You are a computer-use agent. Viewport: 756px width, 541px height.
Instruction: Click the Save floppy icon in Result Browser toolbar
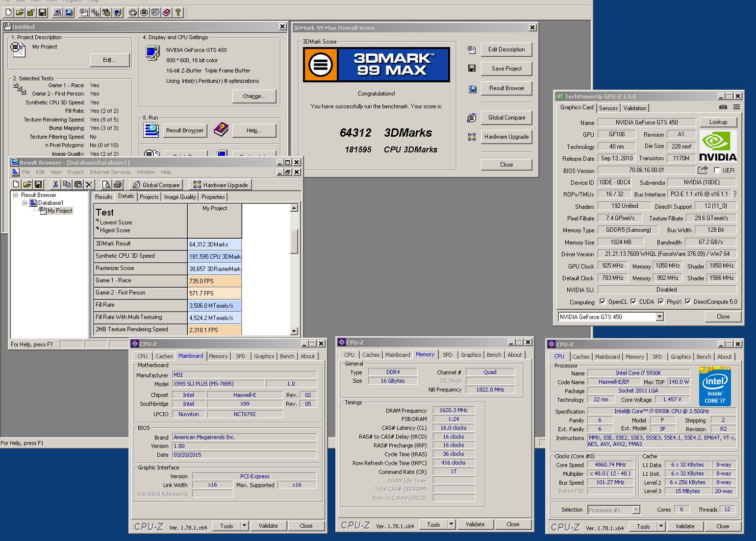point(38,184)
